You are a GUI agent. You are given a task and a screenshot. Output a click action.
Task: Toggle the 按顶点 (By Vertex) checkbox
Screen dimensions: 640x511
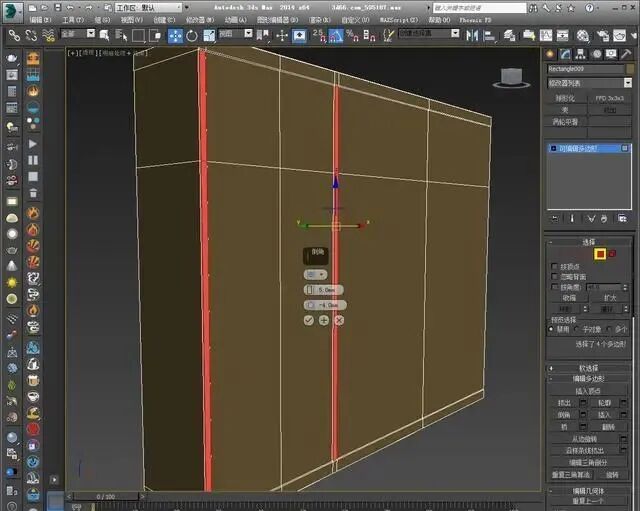click(x=554, y=266)
